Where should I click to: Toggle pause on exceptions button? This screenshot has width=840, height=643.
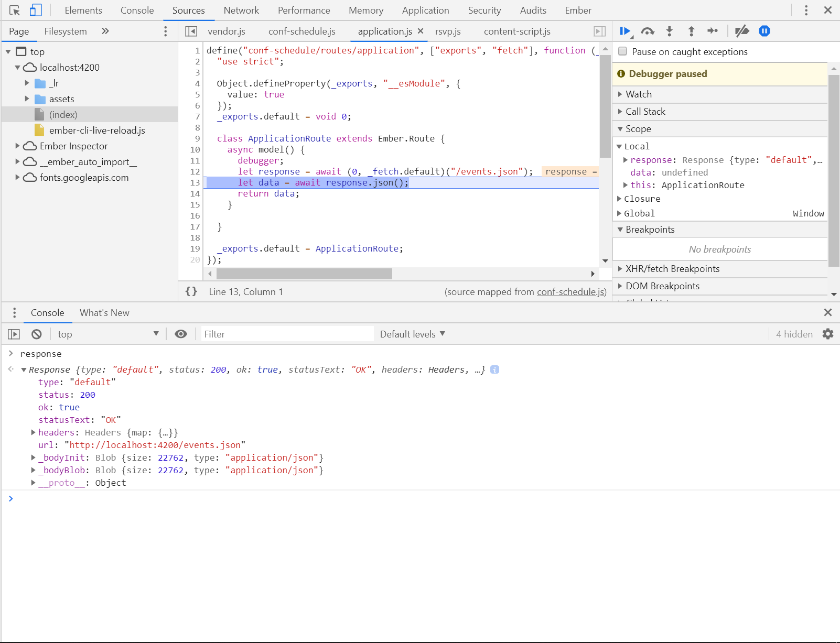764,31
